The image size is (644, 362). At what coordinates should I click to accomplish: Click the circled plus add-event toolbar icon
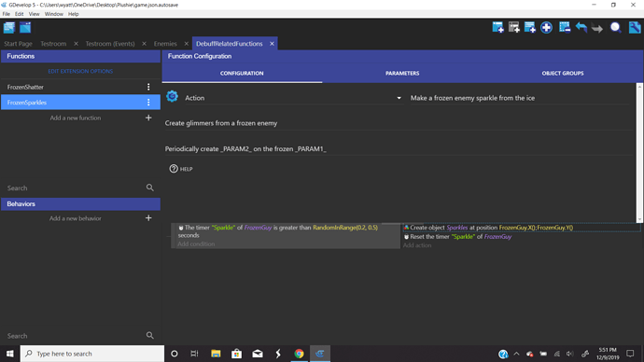click(546, 27)
